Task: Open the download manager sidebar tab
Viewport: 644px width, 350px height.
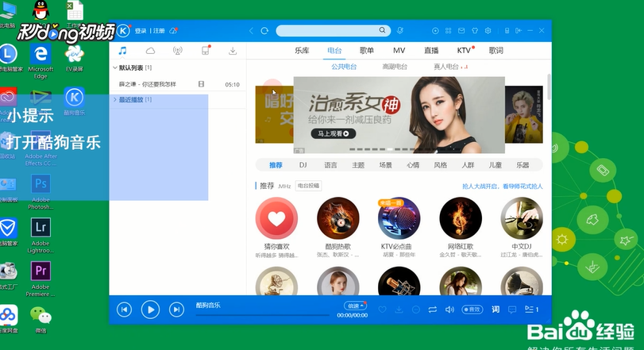Action: (x=233, y=51)
